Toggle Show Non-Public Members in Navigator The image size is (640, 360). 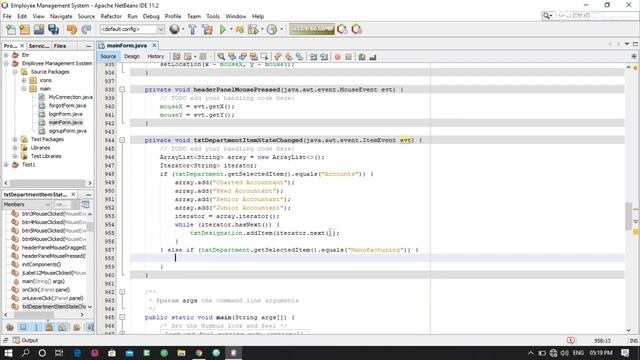[x=49, y=327]
